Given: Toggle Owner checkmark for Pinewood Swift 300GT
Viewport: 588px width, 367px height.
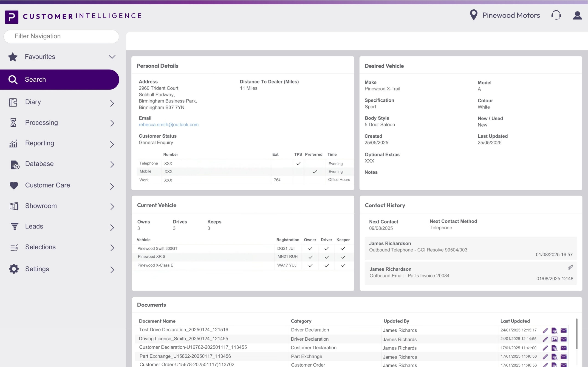Looking at the screenshot, I should point(310,249).
